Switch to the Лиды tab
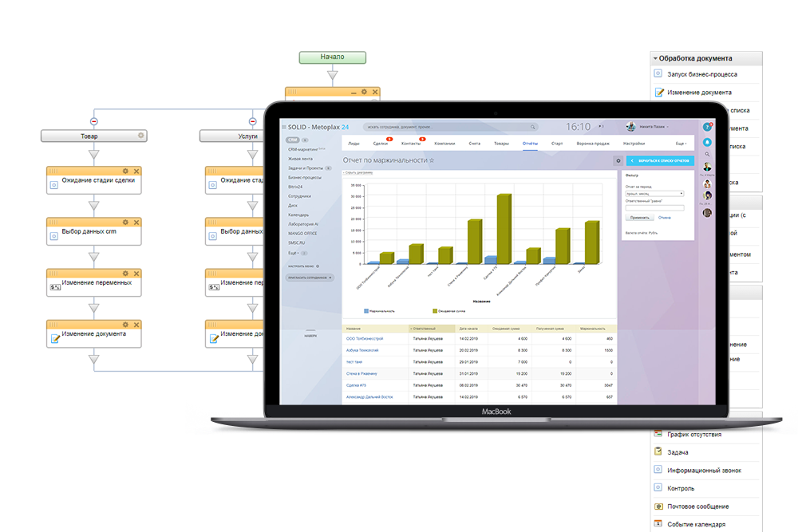Image resolution: width=798 pixels, height=532 pixels. [354, 144]
